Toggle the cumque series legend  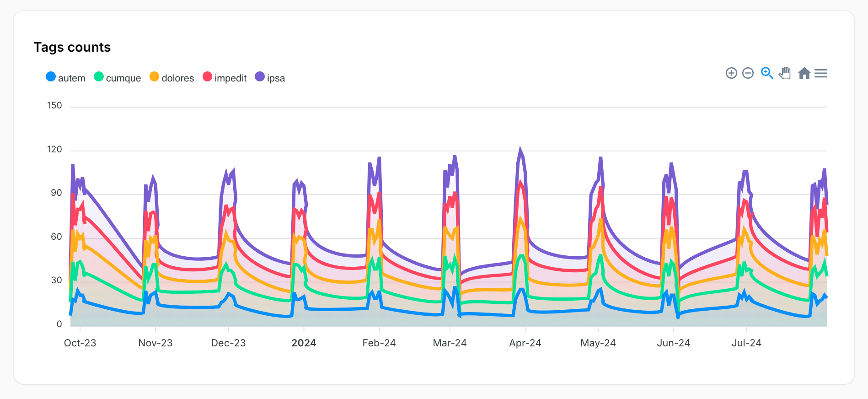(118, 78)
